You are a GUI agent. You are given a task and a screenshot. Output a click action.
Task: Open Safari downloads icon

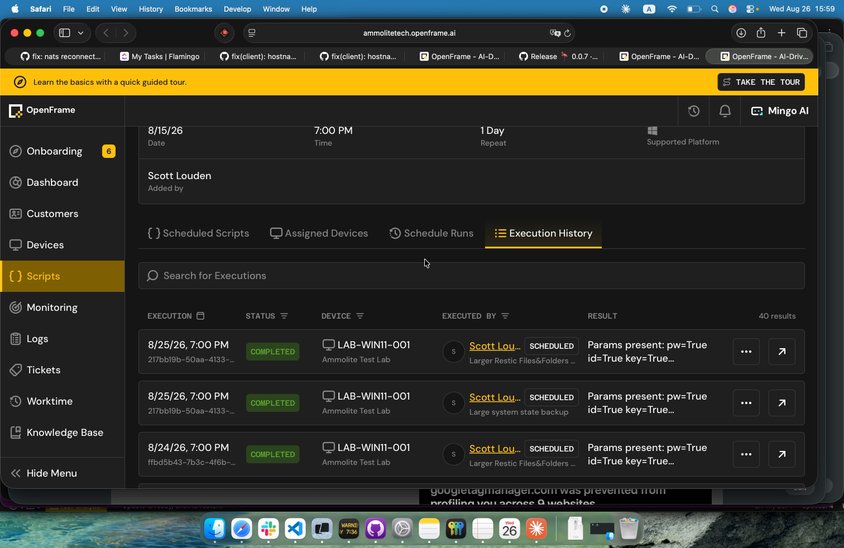click(x=741, y=33)
